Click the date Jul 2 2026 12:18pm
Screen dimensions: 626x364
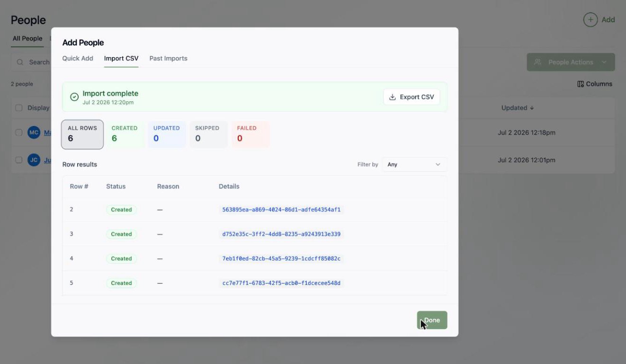(x=527, y=133)
